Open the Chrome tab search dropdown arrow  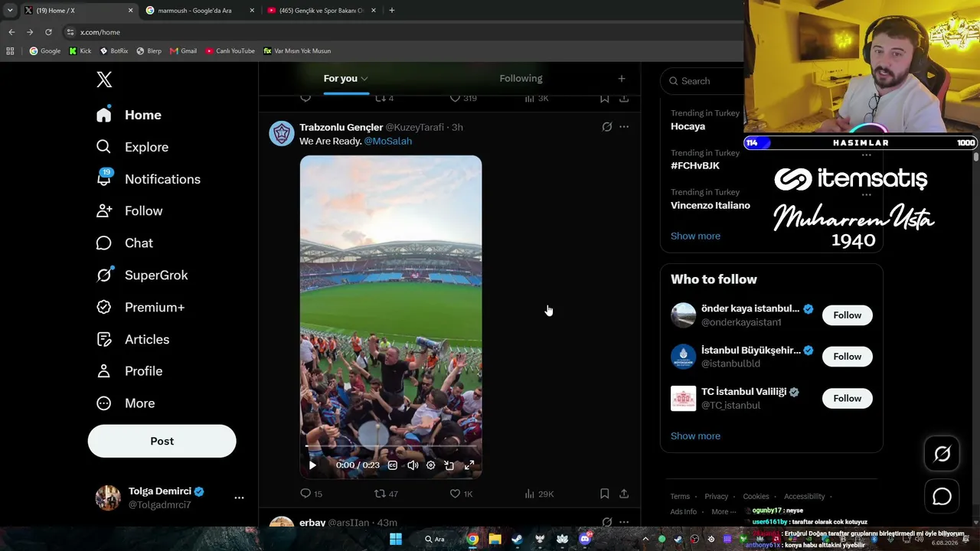10,11
